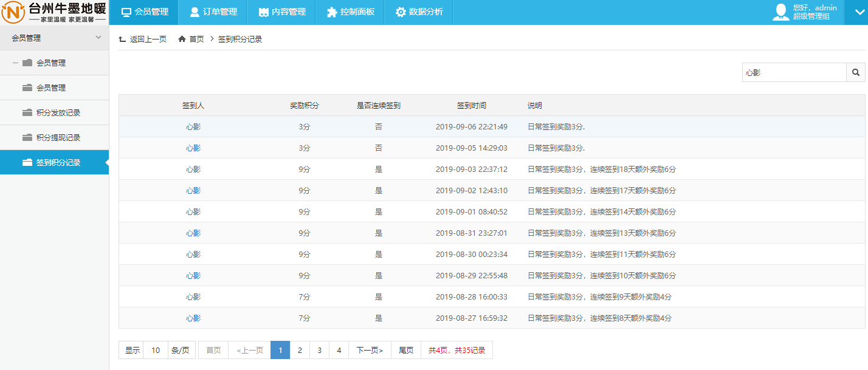
Task: Click timestamp 2019-08-31 23:27:01
Action: coord(472,233)
